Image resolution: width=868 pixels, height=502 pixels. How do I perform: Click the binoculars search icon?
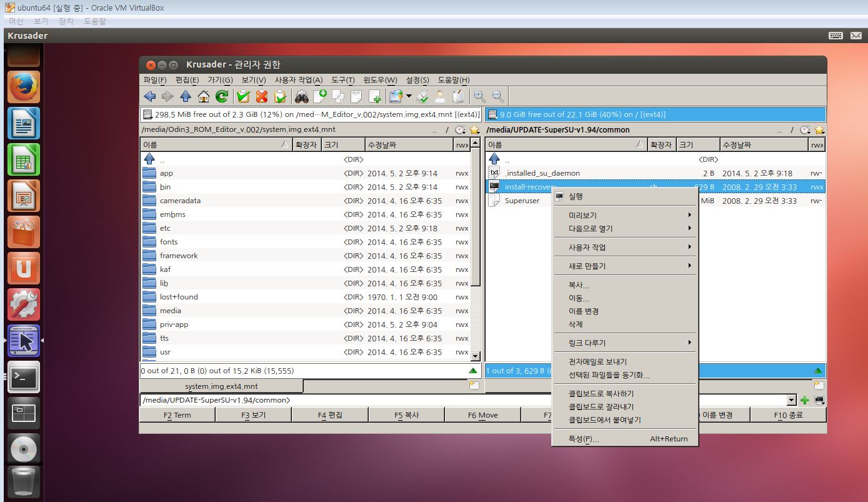point(302,96)
